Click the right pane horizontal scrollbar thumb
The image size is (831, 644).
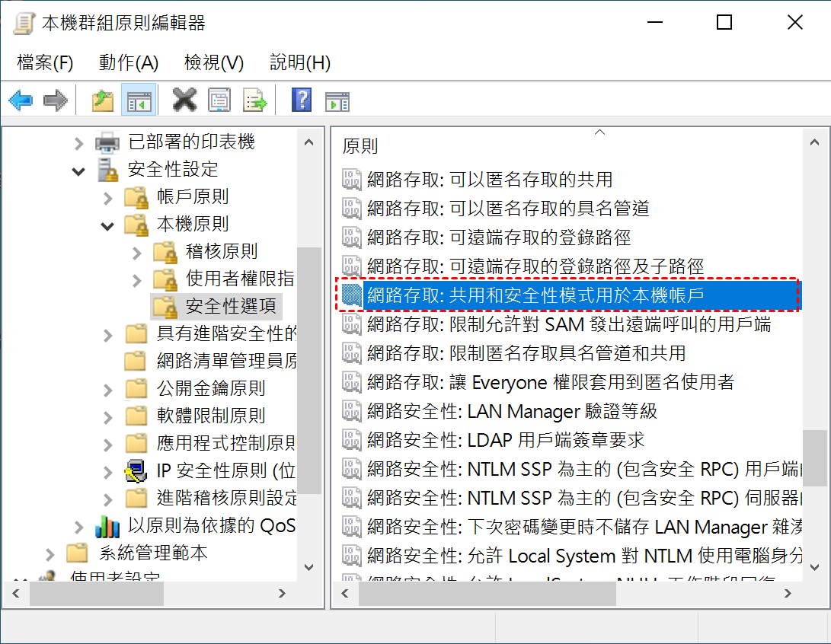[x=487, y=593]
